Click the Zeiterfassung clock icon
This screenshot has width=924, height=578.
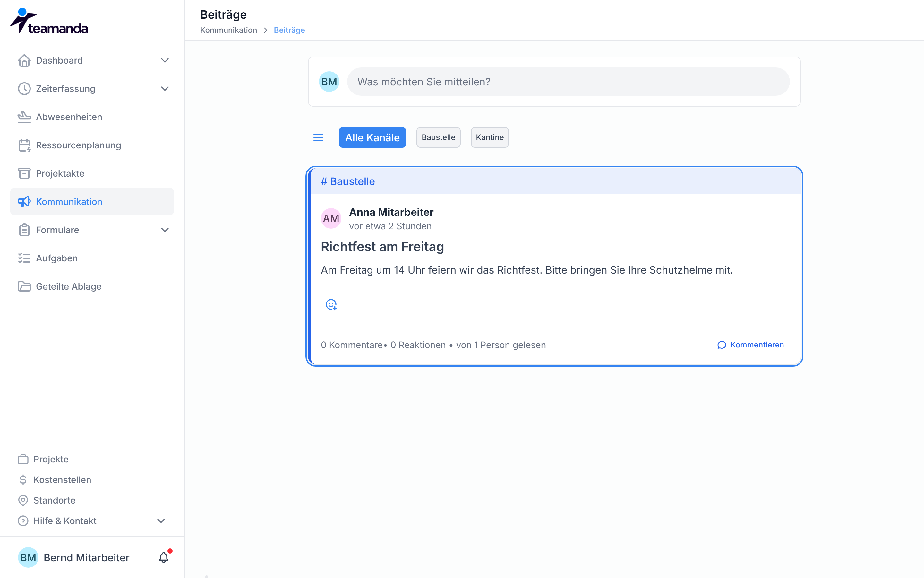click(x=24, y=89)
